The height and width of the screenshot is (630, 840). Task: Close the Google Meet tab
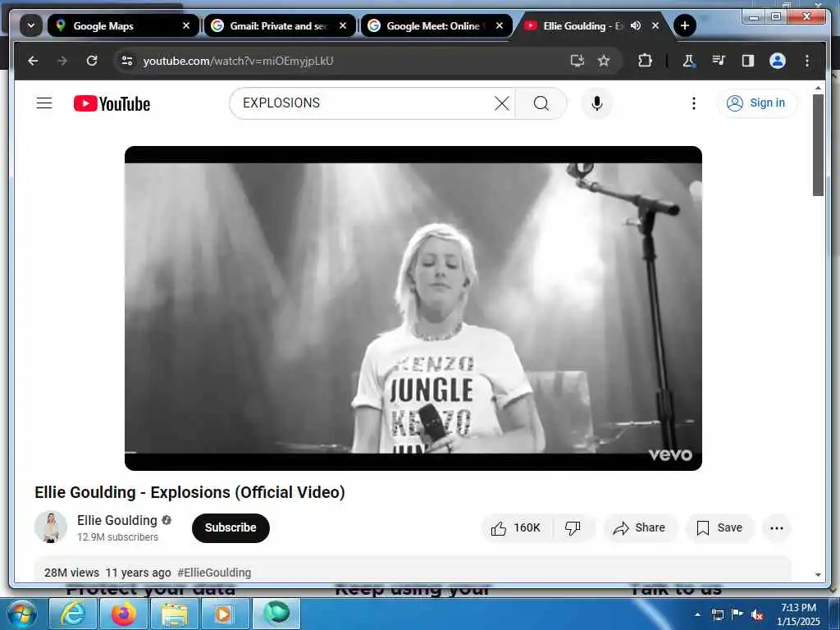(x=500, y=25)
